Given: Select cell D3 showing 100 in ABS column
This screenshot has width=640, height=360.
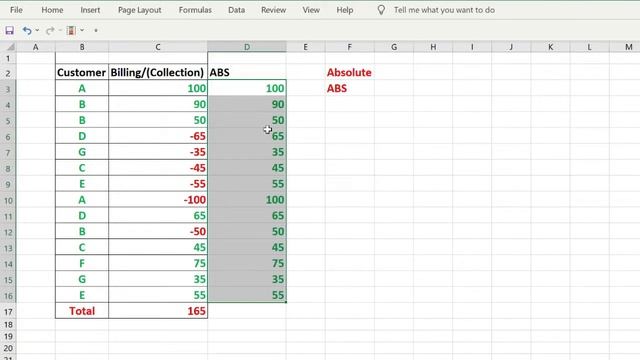Looking at the screenshot, I should 247,88.
